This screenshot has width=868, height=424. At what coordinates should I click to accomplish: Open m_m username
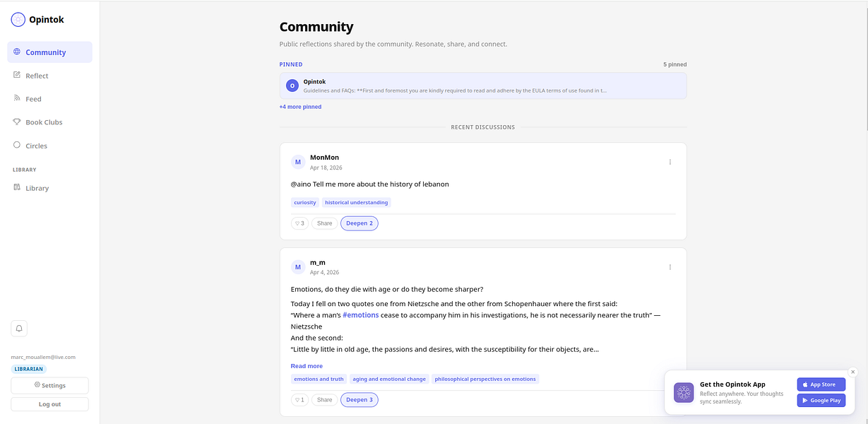(x=318, y=262)
